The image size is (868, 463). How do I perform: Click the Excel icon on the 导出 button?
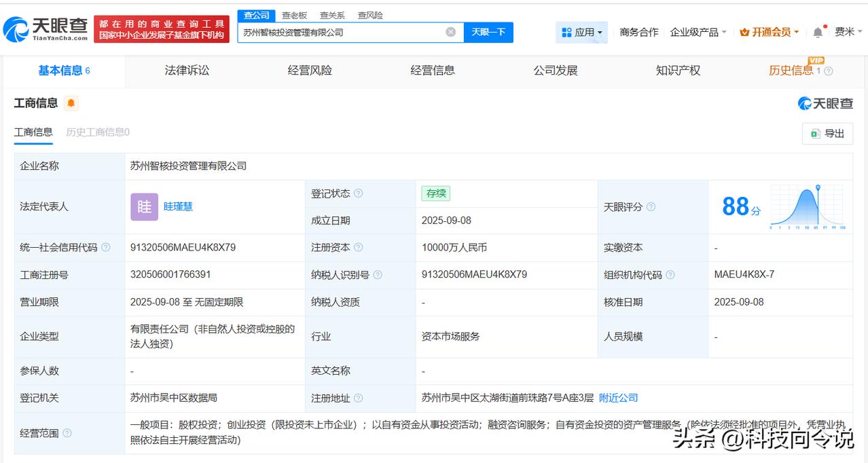click(815, 134)
